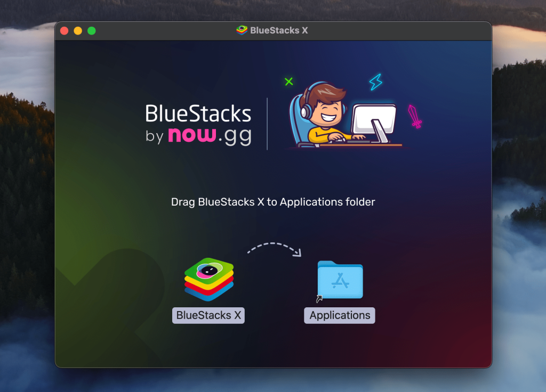
Task: Click the "BlueStacks X" file label
Action: click(208, 315)
